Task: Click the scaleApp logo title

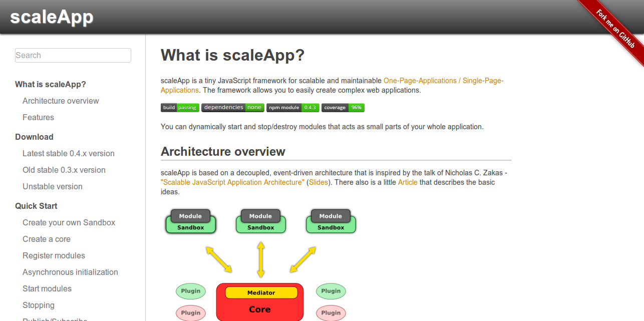Action: coord(52,17)
